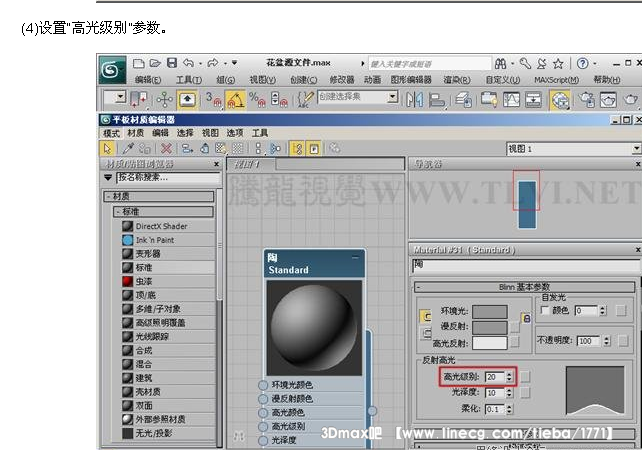Pick material from object with eyedropper
This screenshot has width=642, height=450.
129,148
